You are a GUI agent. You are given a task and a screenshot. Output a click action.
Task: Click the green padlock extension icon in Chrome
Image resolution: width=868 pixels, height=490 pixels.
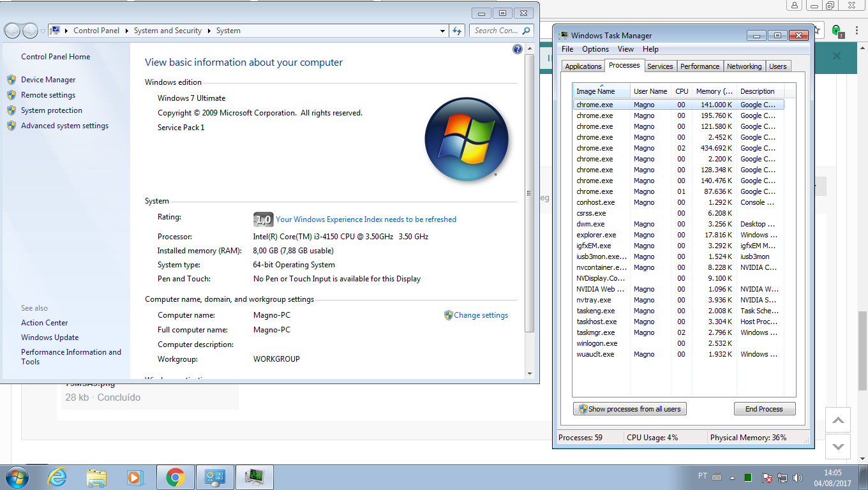(x=836, y=30)
